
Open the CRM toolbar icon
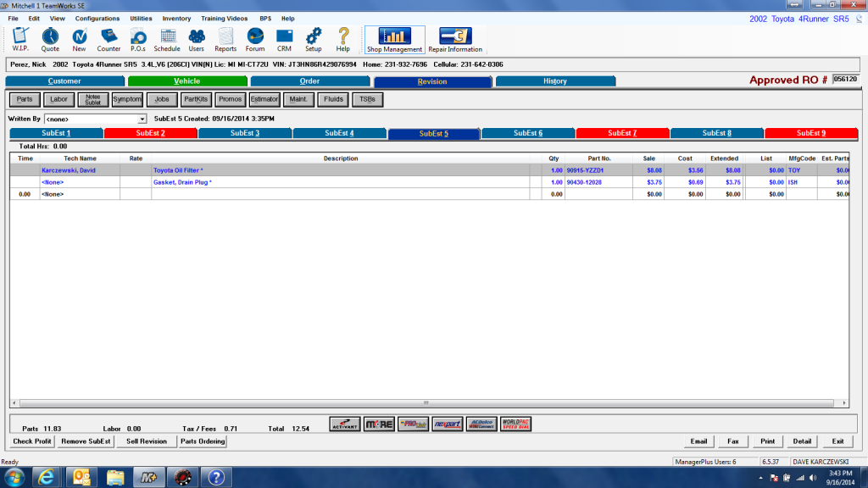pyautogui.click(x=285, y=40)
